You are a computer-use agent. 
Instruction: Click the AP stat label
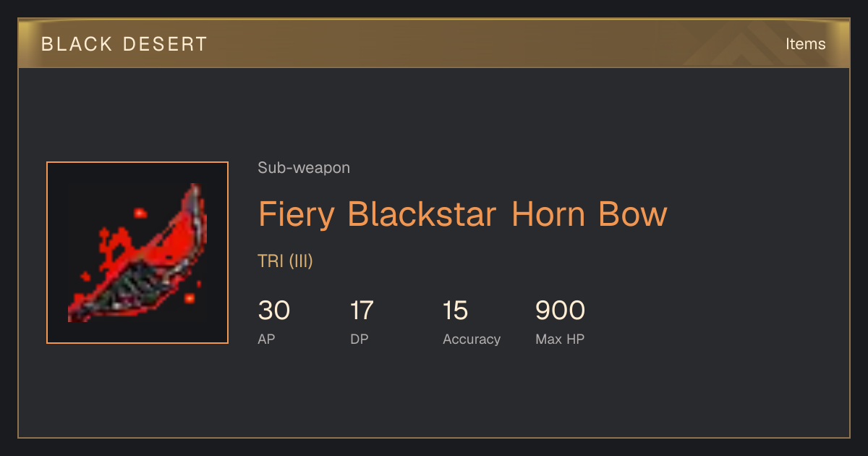click(266, 339)
